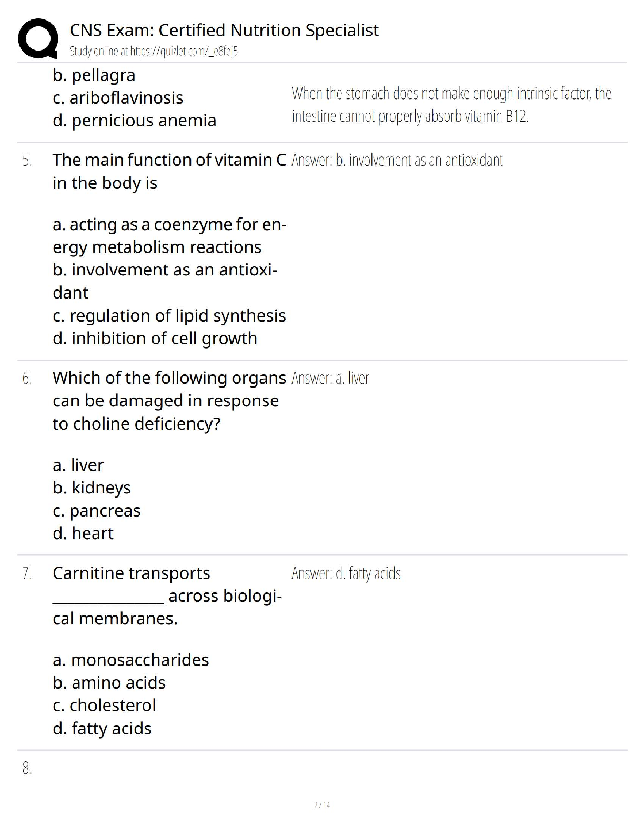Click 'Answer: d. fatty acids' text

click(x=346, y=573)
